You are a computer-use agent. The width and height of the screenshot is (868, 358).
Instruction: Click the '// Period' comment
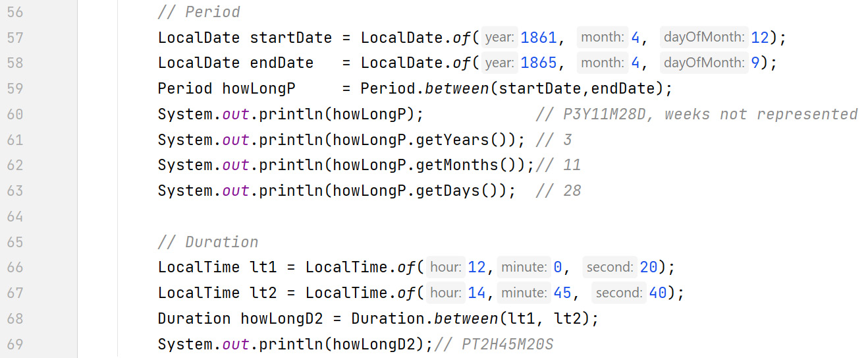point(199,12)
